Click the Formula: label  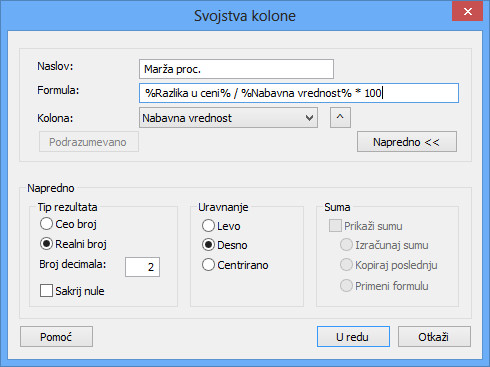point(58,90)
